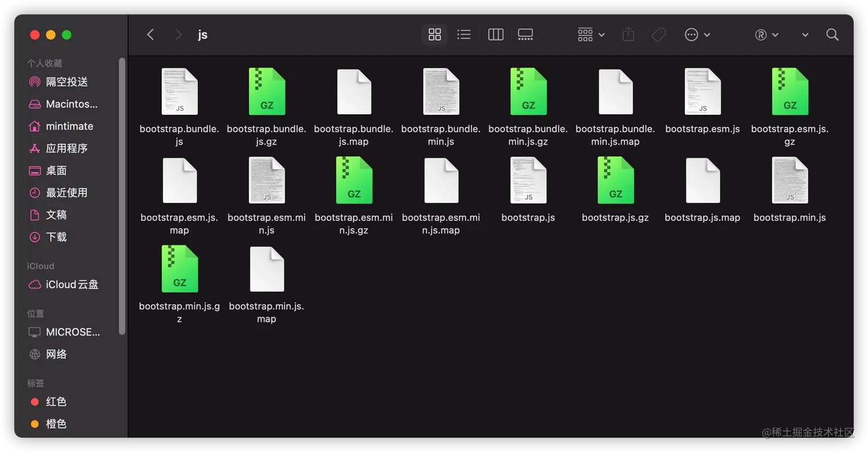Switch to icon grid view
This screenshot has width=868, height=452.
[x=435, y=34]
